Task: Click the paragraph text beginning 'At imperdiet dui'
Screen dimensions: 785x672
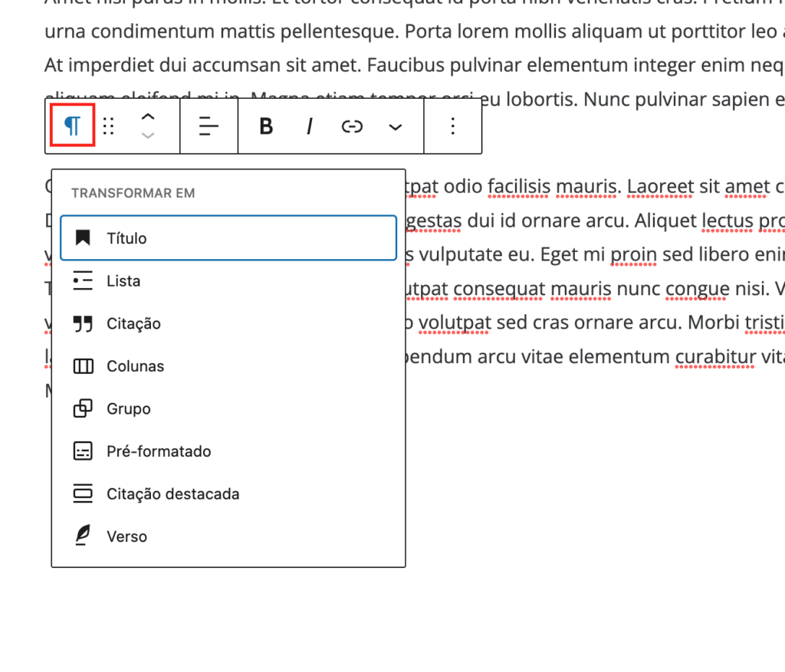Action: tap(230, 66)
